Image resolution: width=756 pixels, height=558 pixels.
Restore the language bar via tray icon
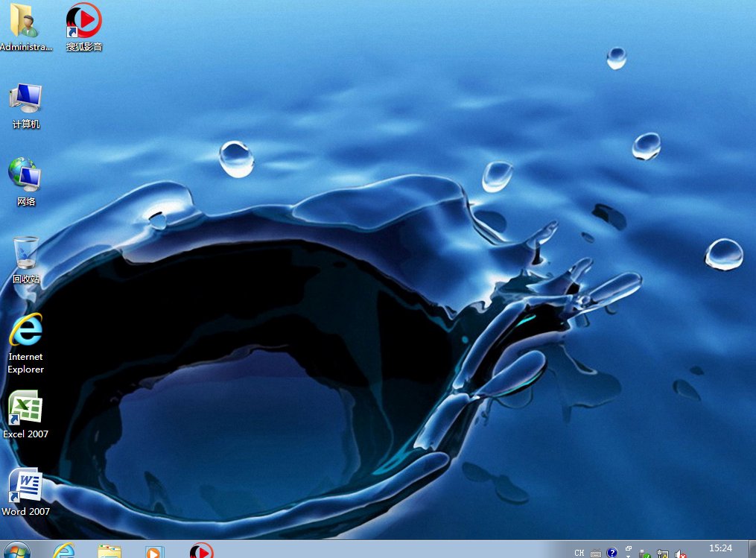point(628,548)
